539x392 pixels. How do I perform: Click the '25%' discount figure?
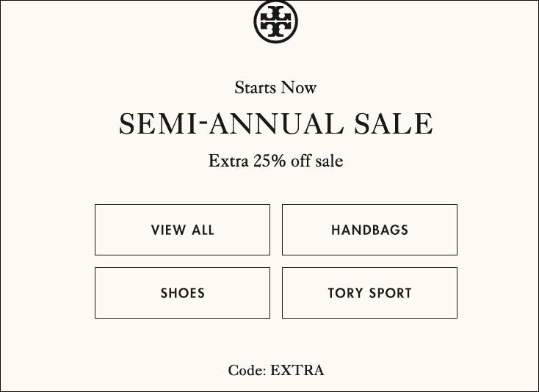click(x=269, y=161)
